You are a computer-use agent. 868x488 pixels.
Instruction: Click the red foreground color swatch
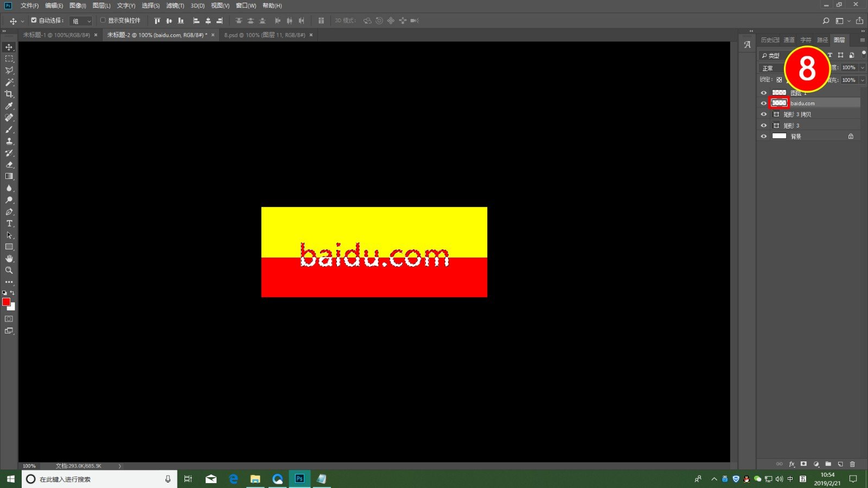pyautogui.click(x=6, y=302)
